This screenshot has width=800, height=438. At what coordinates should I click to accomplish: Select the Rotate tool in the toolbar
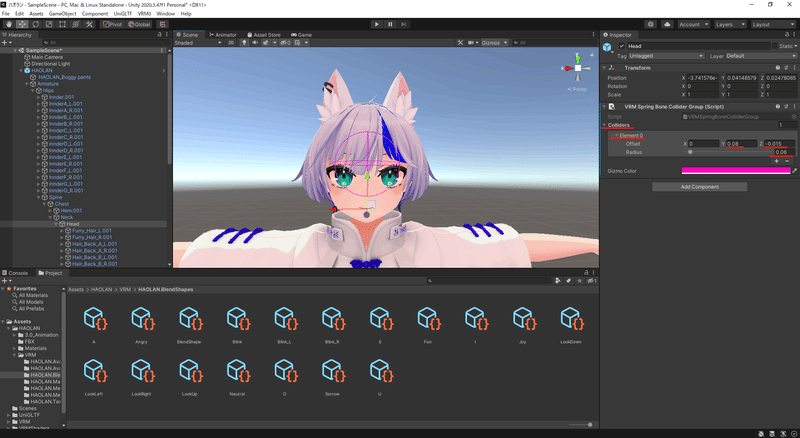(35, 24)
